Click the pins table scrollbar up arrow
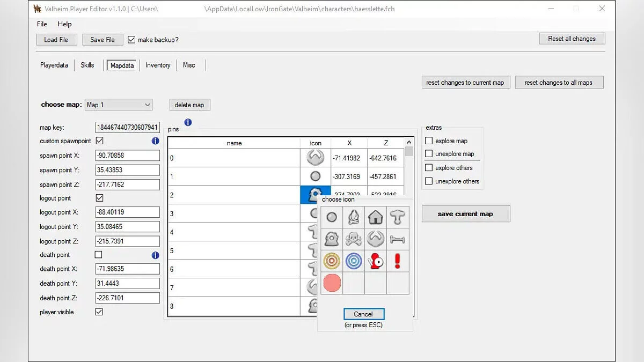Screen dimensions: 644x362 tap(409, 143)
